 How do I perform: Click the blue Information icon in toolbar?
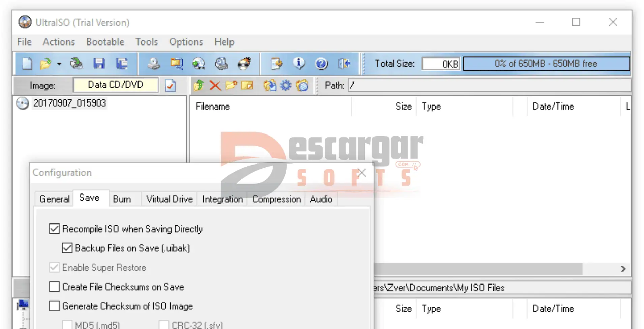click(299, 64)
